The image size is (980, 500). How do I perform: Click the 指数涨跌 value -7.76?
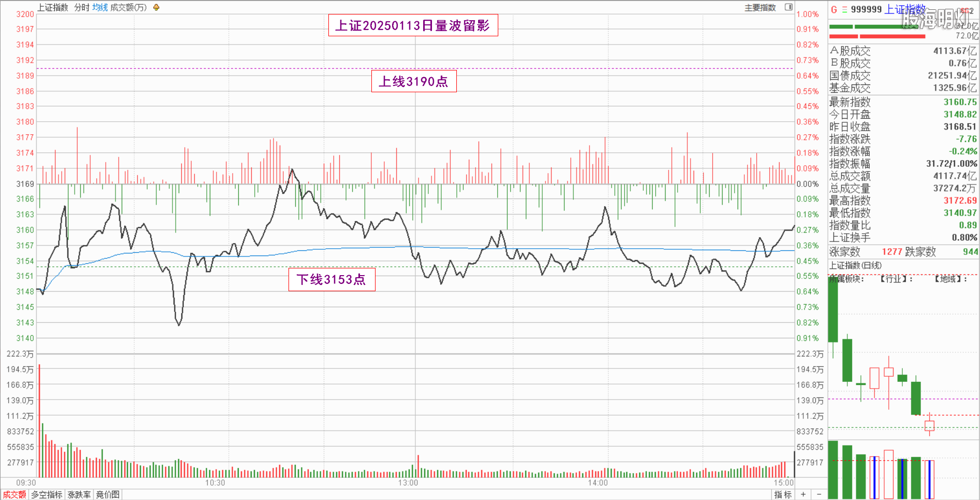click(x=966, y=139)
